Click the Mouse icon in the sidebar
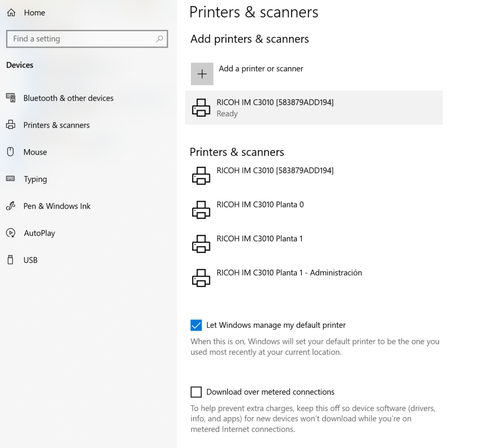This screenshot has width=492, height=448. (x=11, y=152)
